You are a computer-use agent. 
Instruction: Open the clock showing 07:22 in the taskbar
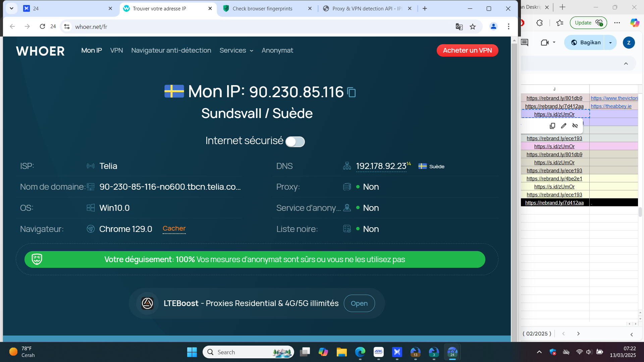click(x=623, y=352)
